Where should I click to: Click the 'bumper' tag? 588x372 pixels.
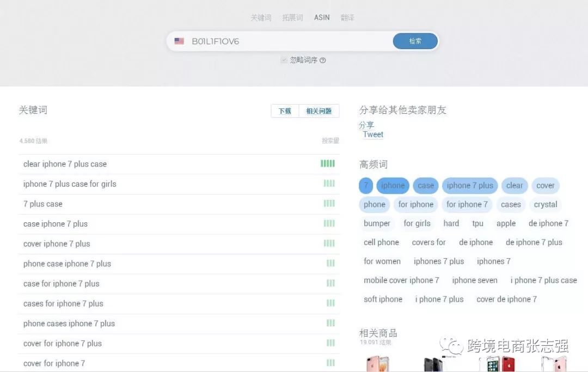(x=377, y=223)
